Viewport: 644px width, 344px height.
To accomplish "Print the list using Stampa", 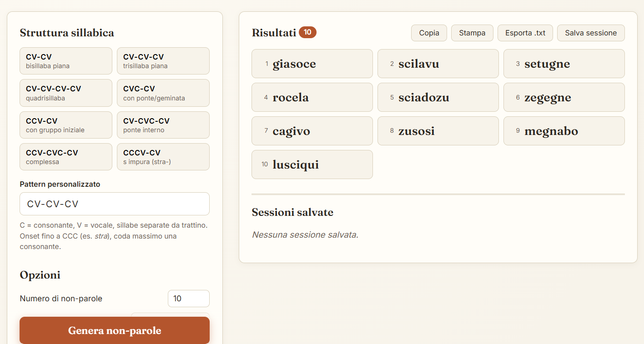I will [x=472, y=33].
